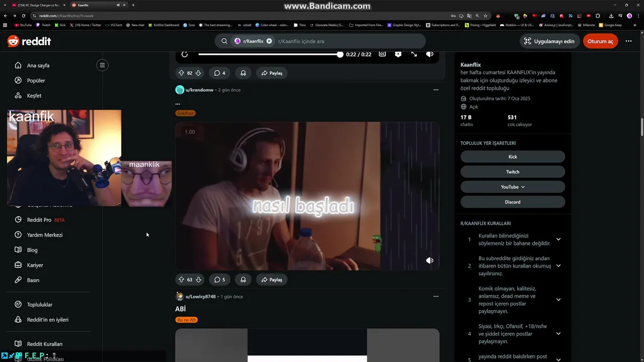The height and width of the screenshot is (362, 644).
Task: Play the nasıl başladı video thumbnail
Action: tap(307, 196)
